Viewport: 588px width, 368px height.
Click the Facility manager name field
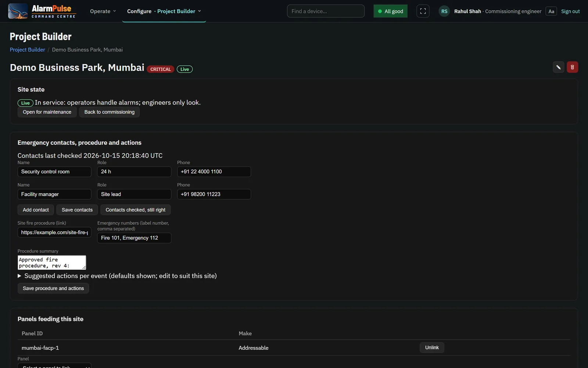tap(54, 194)
